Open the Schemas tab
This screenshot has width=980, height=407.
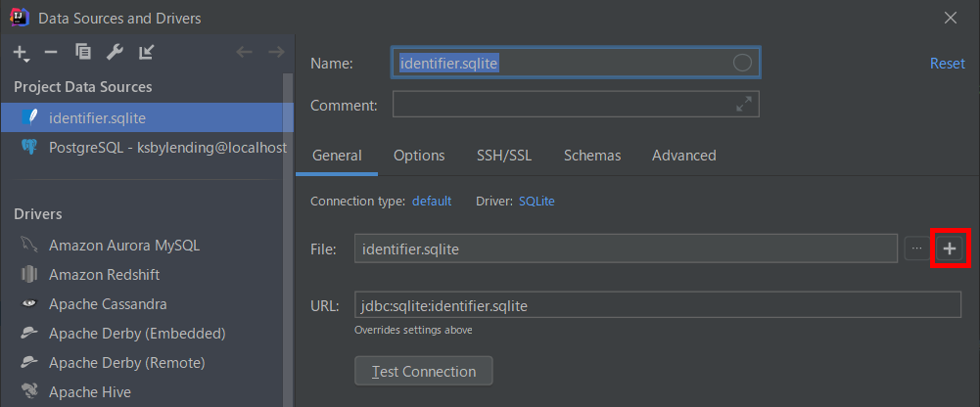[592, 156]
